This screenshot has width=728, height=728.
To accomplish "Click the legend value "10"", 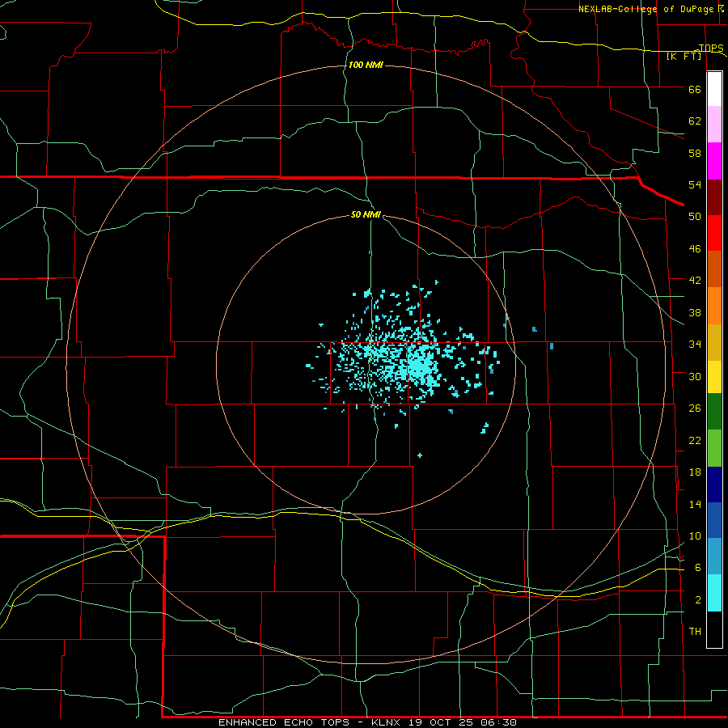I will coord(695,536).
